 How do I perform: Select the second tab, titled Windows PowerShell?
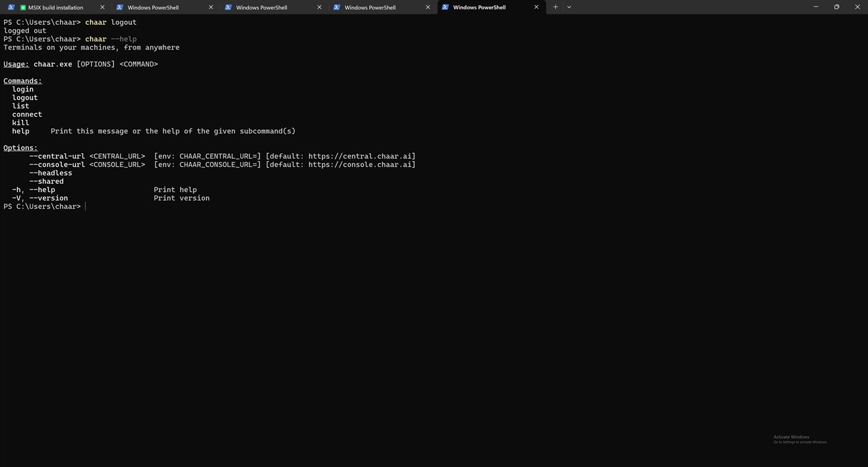tap(166, 7)
